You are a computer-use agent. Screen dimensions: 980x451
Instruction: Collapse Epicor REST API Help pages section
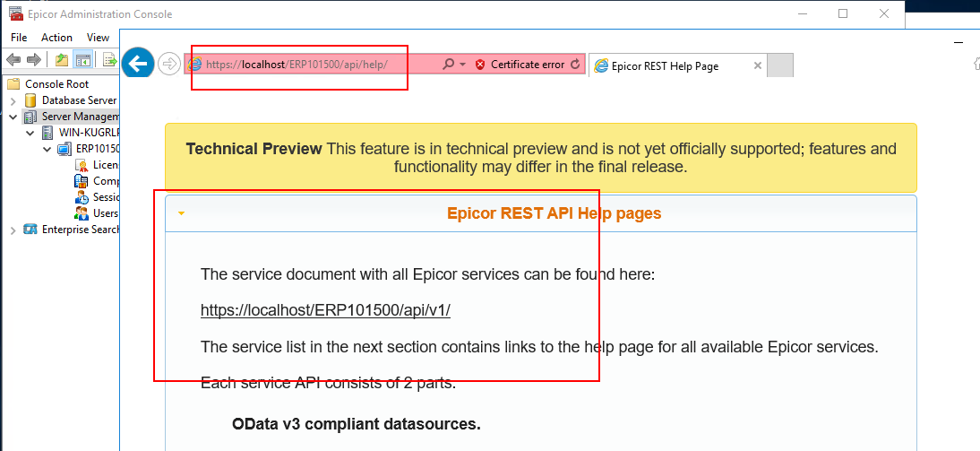tap(181, 214)
